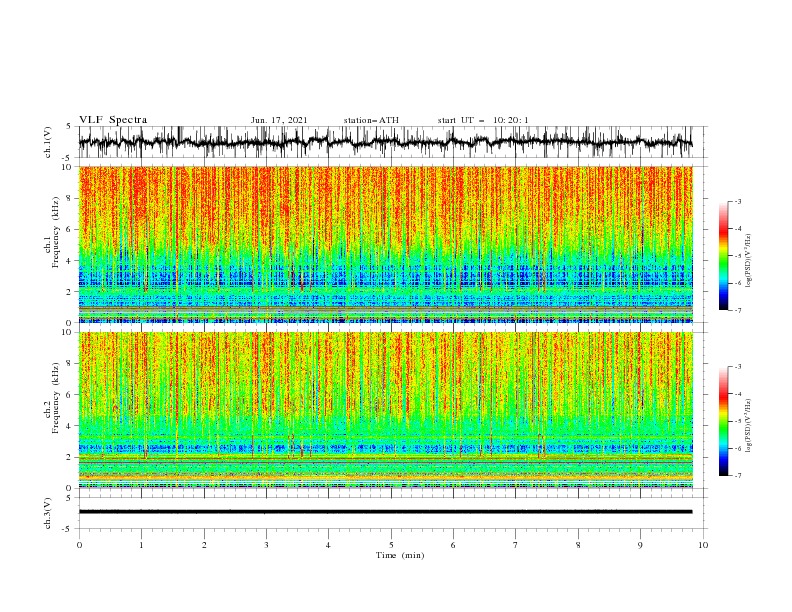Click the 'ch.3(V)' waveform axis label
Image resolution: width=792 pixels, height=612 pixels.
tap(48, 513)
